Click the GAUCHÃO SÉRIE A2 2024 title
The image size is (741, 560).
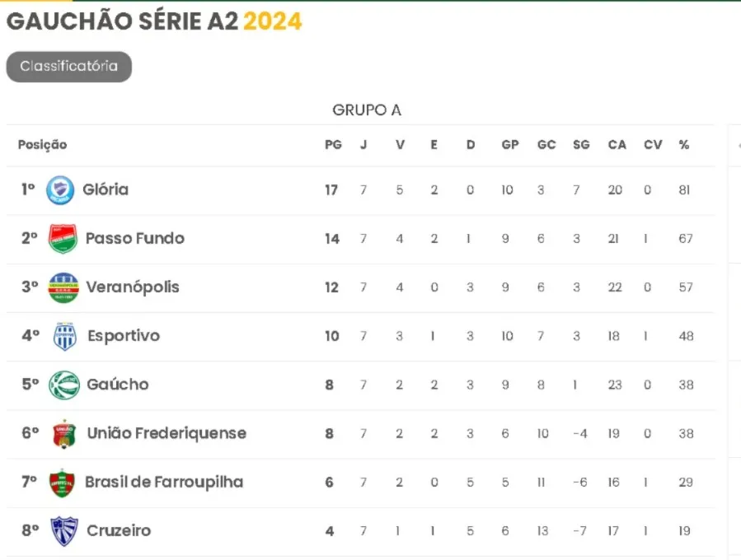pos(154,21)
